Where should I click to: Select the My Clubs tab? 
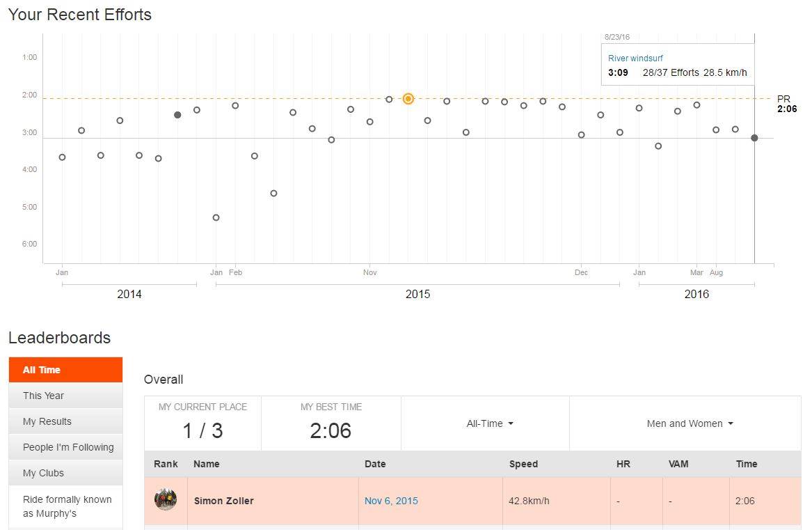65,473
